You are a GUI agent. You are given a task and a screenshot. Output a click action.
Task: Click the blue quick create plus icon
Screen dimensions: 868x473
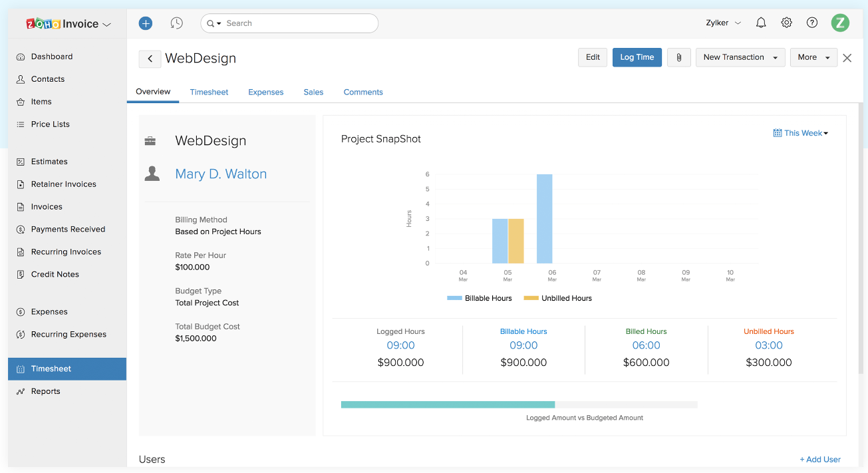pyautogui.click(x=145, y=23)
